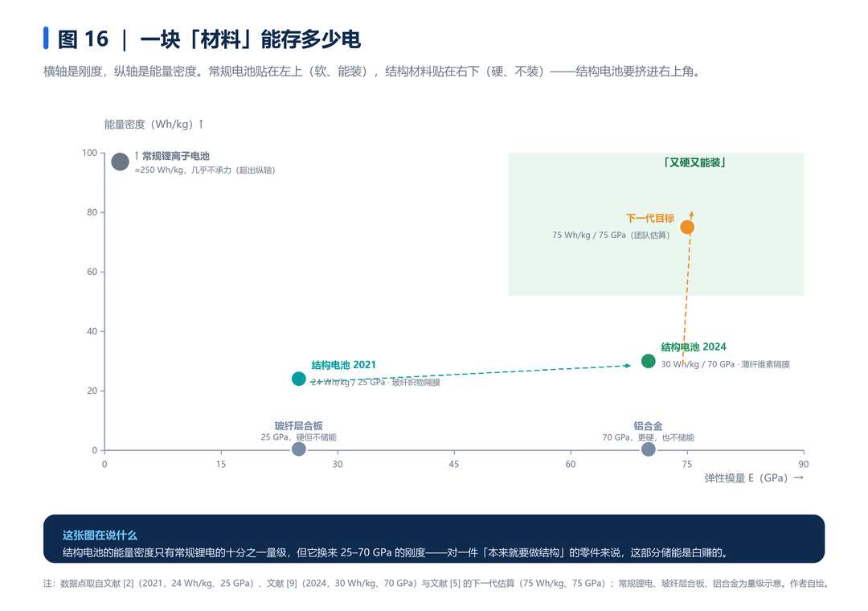Image resolution: width=868 pixels, height=611 pixels.
Task: Click the y-axis tick 60
Action: tap(92, 272)
